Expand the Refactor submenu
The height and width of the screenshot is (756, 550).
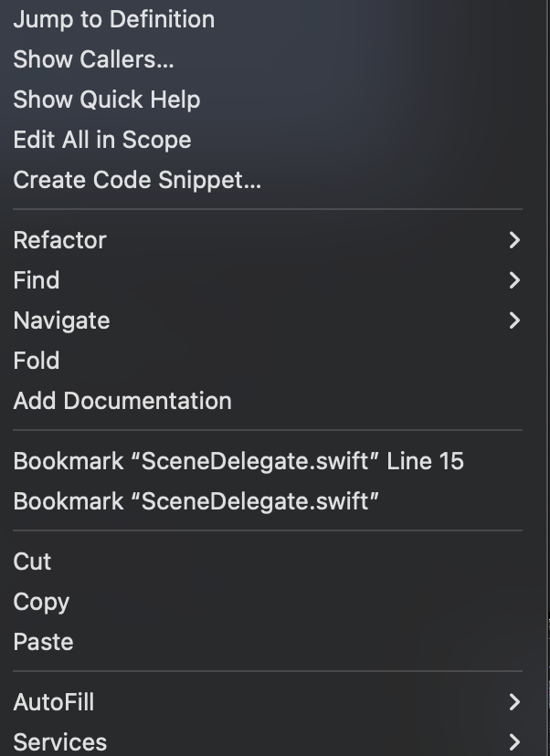pos(60,240)
